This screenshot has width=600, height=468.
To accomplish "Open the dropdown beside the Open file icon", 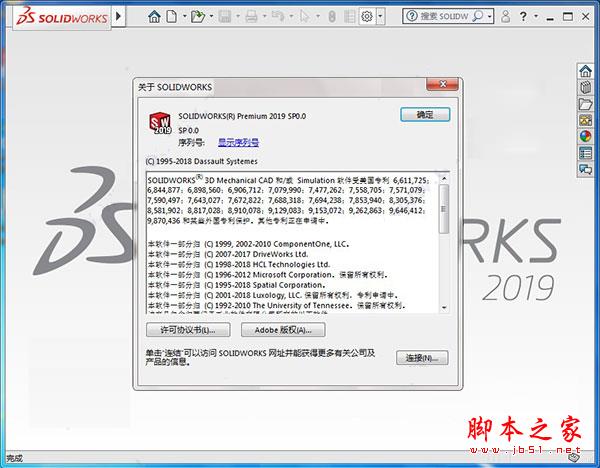I will (x=211, y=16).
